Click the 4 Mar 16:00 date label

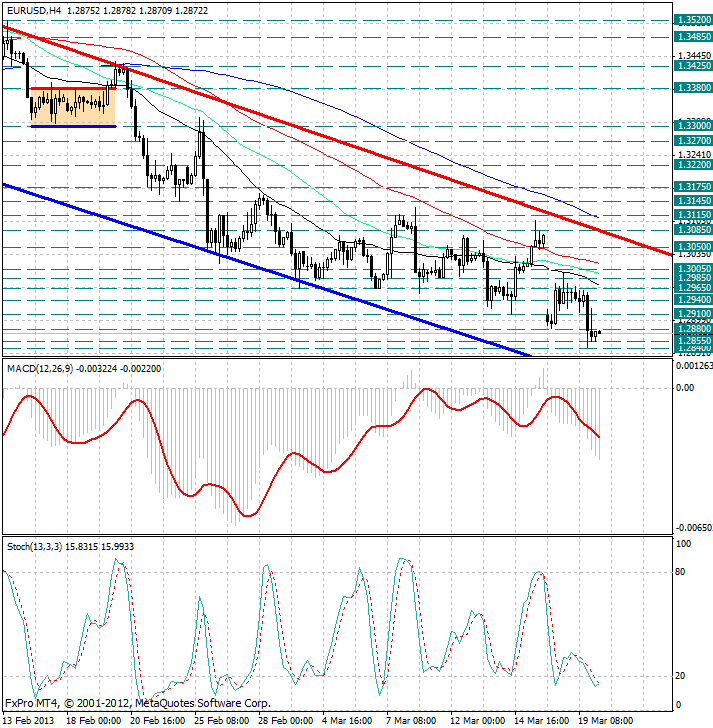coord(347,720)
